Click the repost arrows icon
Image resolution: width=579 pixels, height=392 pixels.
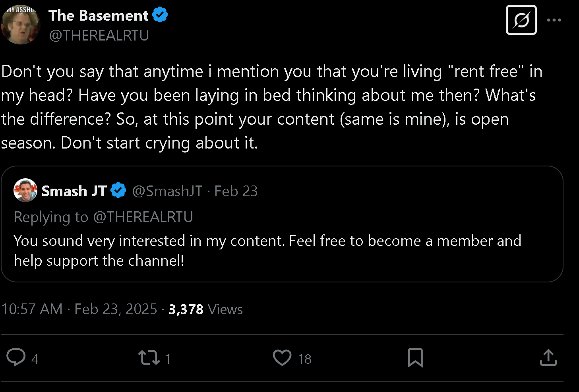pos(149,357)
